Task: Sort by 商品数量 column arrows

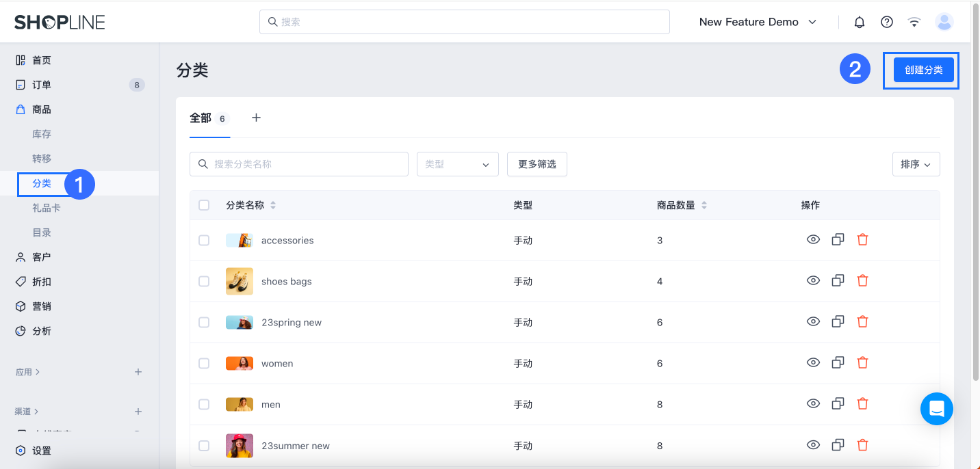Action: tap(704, 204)
